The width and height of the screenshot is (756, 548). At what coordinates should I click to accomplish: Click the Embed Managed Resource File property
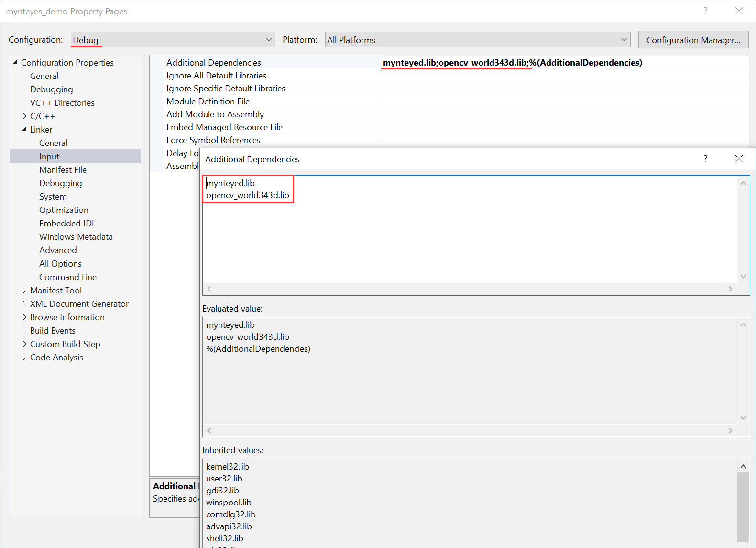(x=224, y=127)
